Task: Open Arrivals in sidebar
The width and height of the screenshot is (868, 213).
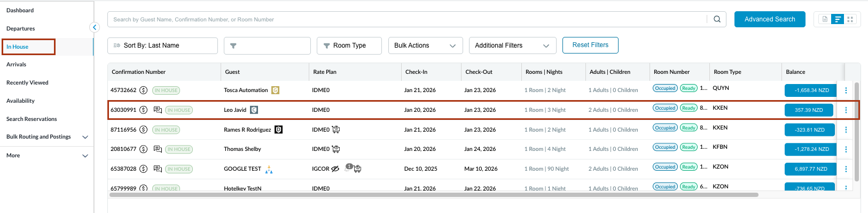Action: pos(16,65)
